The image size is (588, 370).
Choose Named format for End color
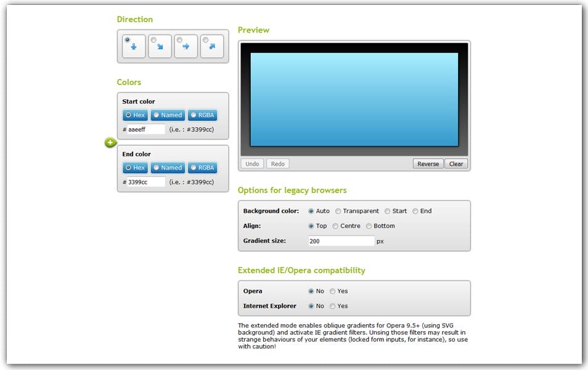coord(168,168)
